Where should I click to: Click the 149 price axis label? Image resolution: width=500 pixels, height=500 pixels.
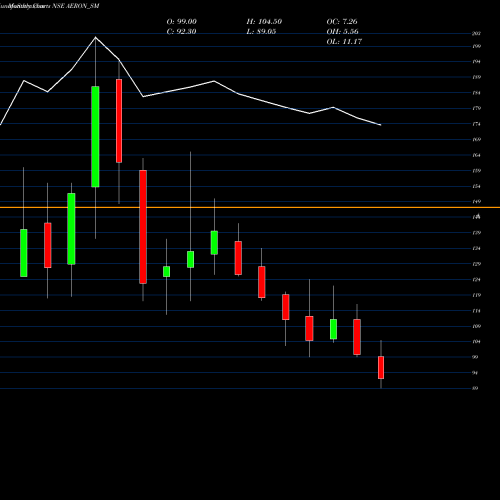point(476,201)
